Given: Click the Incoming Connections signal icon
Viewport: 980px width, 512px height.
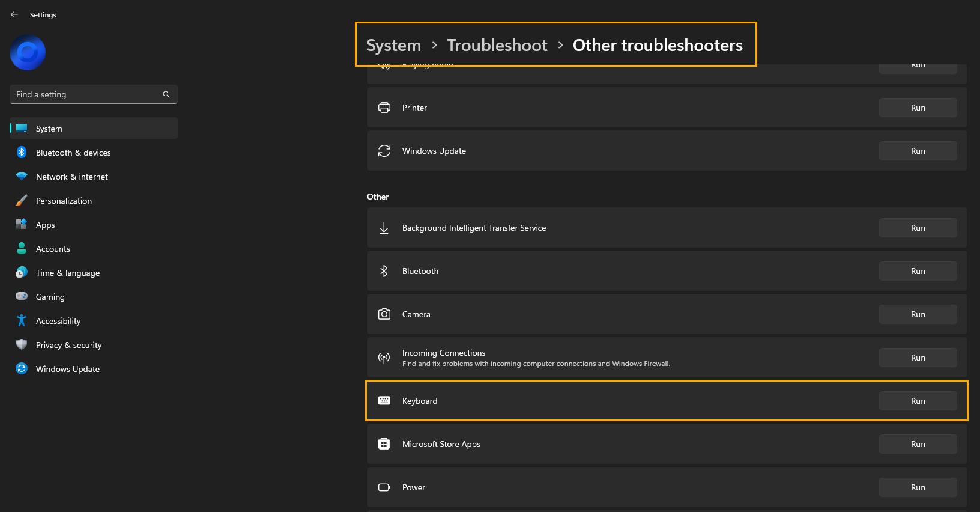Looking at the screenshot, I should (x=384, y=358).
